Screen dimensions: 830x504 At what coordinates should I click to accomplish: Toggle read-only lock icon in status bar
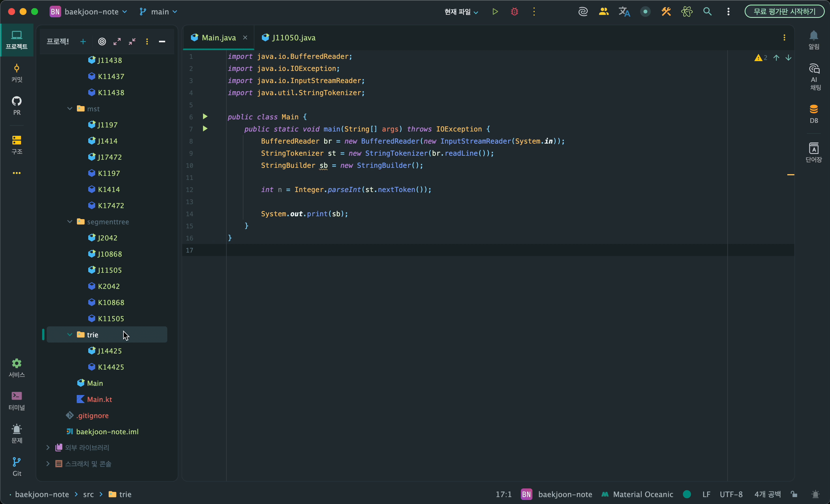pos(794,494)
